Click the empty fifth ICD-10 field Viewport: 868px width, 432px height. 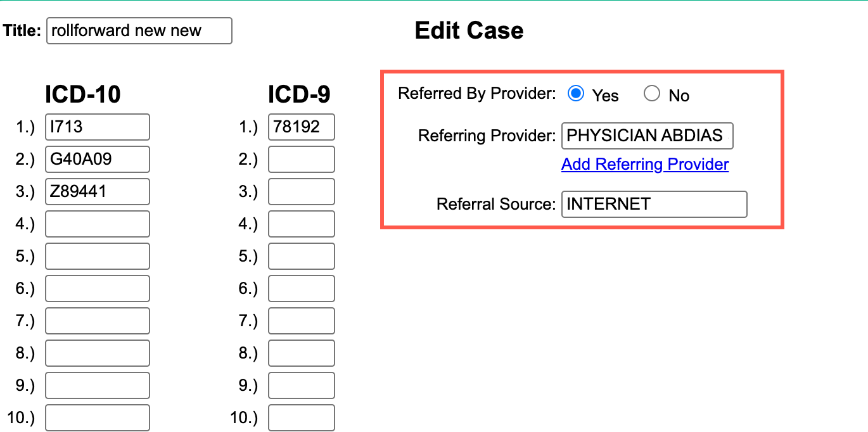tap(97, 256)
